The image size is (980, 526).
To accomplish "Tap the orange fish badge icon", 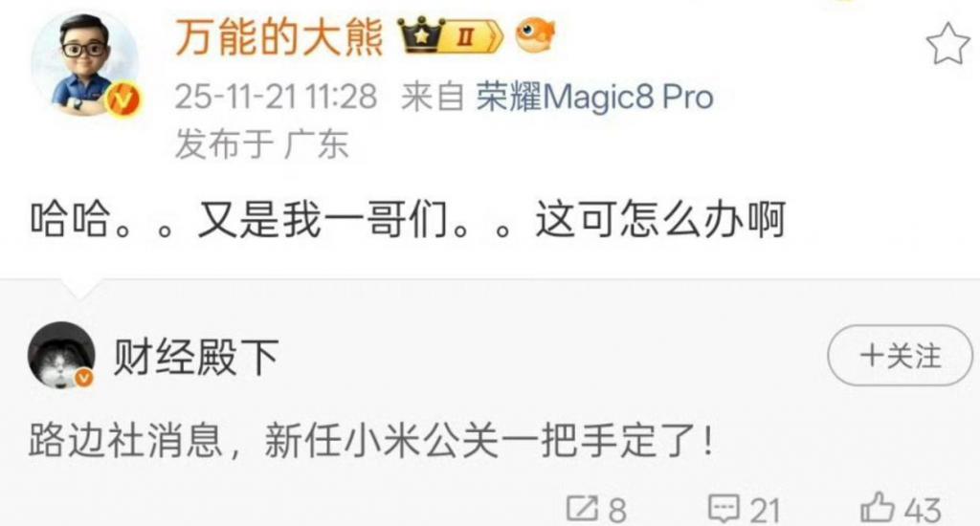I will pos(535,35).
